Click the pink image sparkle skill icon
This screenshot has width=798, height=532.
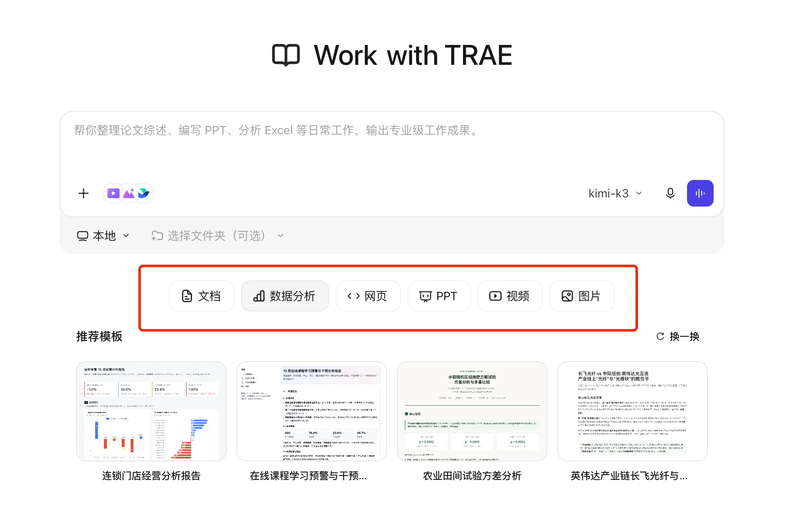pyautogui.click(x=129, y=193)
